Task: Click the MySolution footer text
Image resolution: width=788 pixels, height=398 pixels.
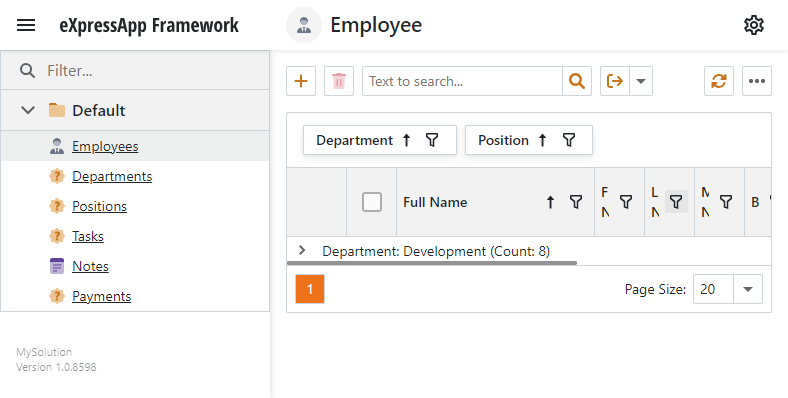Action: (44, 352)
